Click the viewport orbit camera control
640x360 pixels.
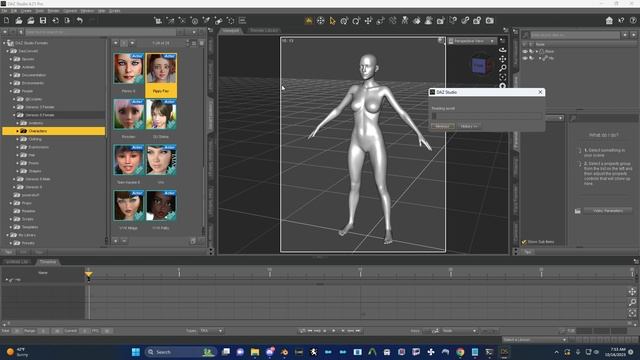(x=502, y=50)
